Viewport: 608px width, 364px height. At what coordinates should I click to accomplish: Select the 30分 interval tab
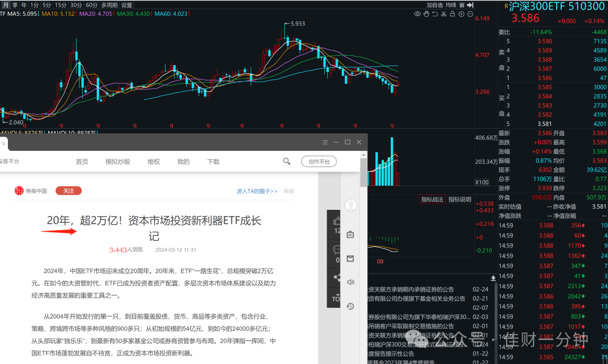pyautogui.click(x=76, y=5)
